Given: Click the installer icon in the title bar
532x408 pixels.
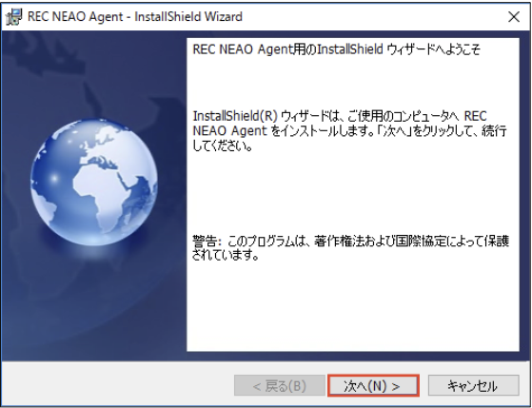Looking at the screenshot, I should (x=14, y=16).
